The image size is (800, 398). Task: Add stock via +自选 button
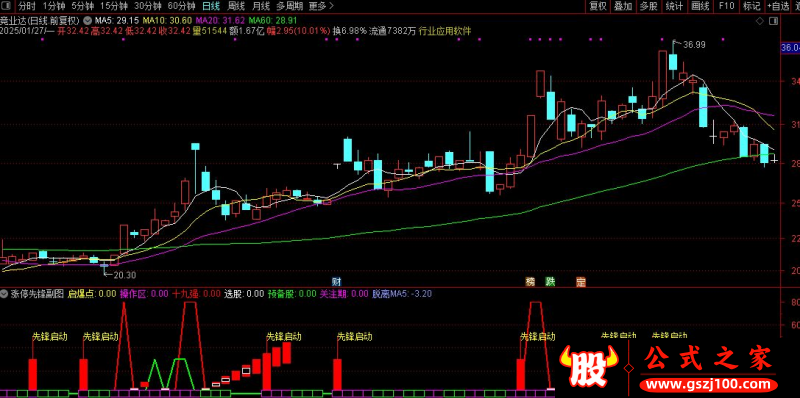point(778,6)
